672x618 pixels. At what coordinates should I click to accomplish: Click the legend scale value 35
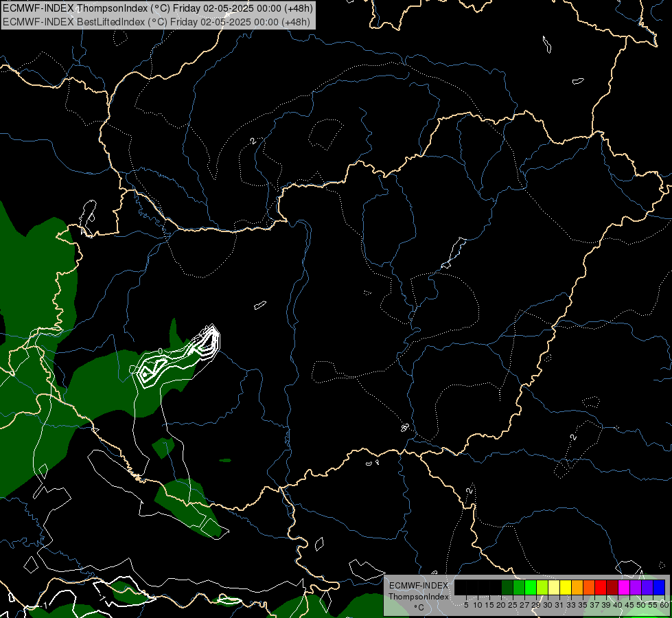coord(583,605)
